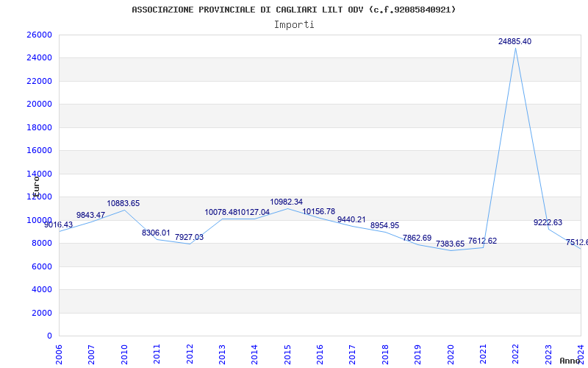
Task: Click the Anno axis label
Action: 570,361
